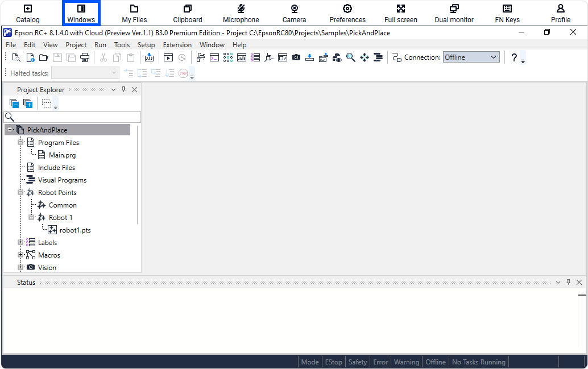Open My Files in top bar
This screenshot has height=369, width=588.
(134, 14)
